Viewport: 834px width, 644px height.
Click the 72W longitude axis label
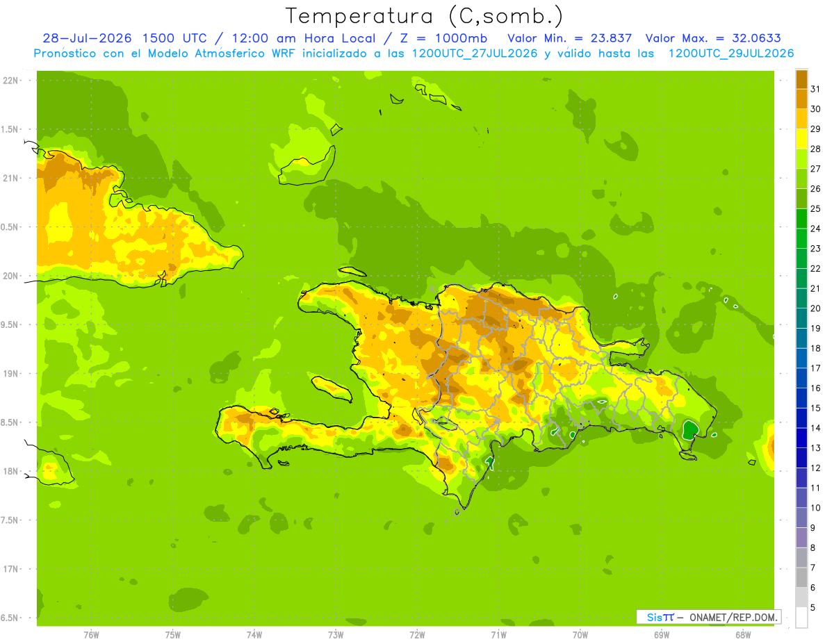pyautogui.click(x=417, y=635)
